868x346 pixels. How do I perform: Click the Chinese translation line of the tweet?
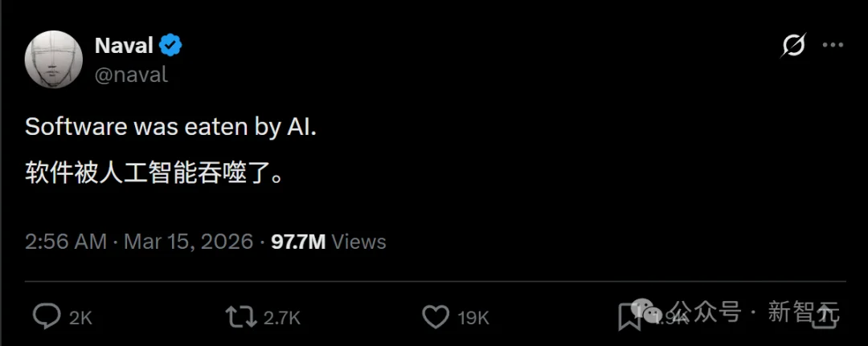(154, 173)
